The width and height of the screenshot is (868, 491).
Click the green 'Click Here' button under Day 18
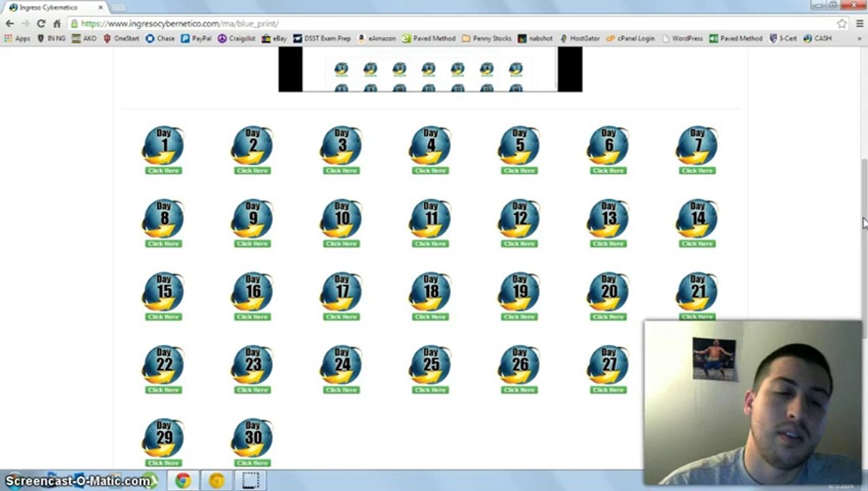tap(431, 316)
